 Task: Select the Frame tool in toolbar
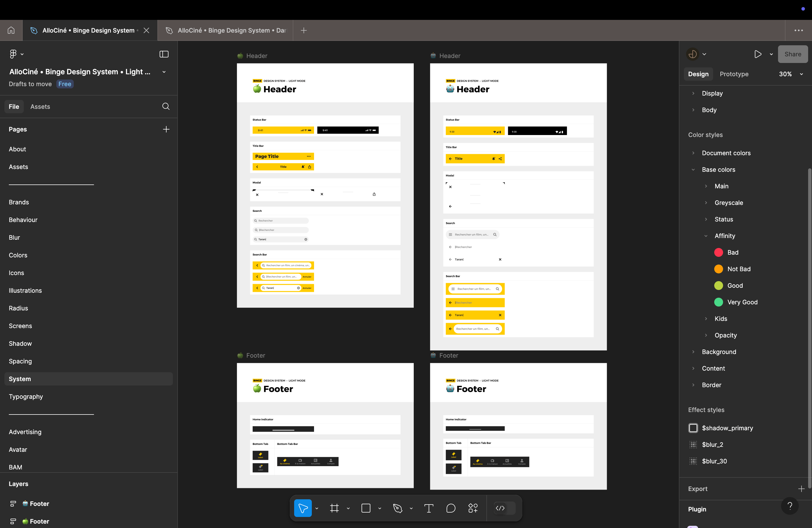click(x=334, y=508)
